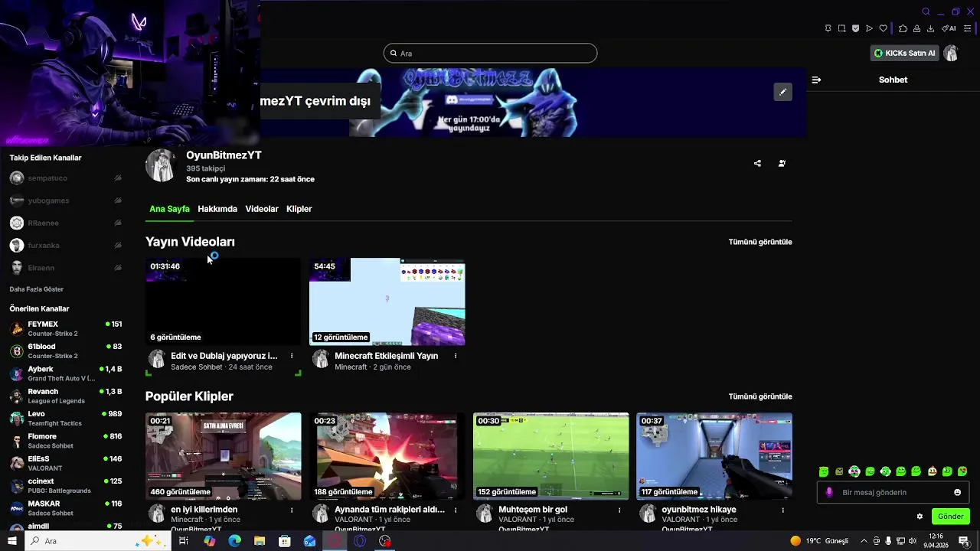Screen dimensions: 980x551
Task: Click the purple microphone icon in chat box
Action: (x=828, y=492)
